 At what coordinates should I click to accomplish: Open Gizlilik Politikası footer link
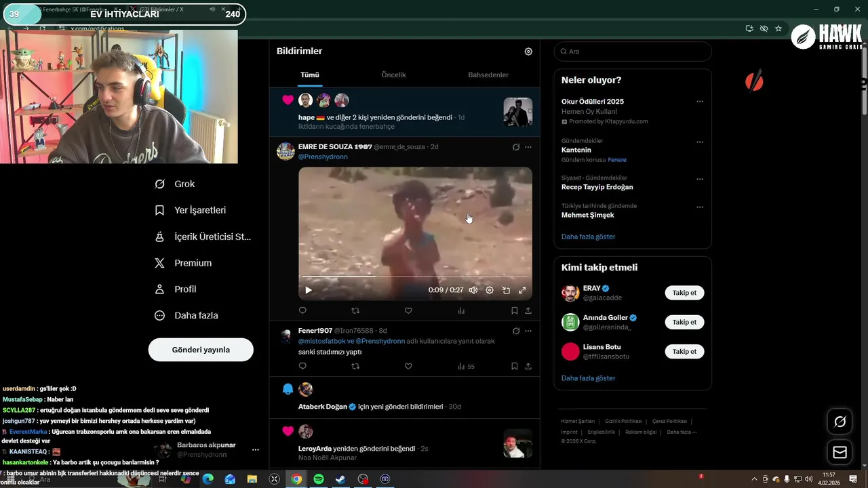point(623,421)
